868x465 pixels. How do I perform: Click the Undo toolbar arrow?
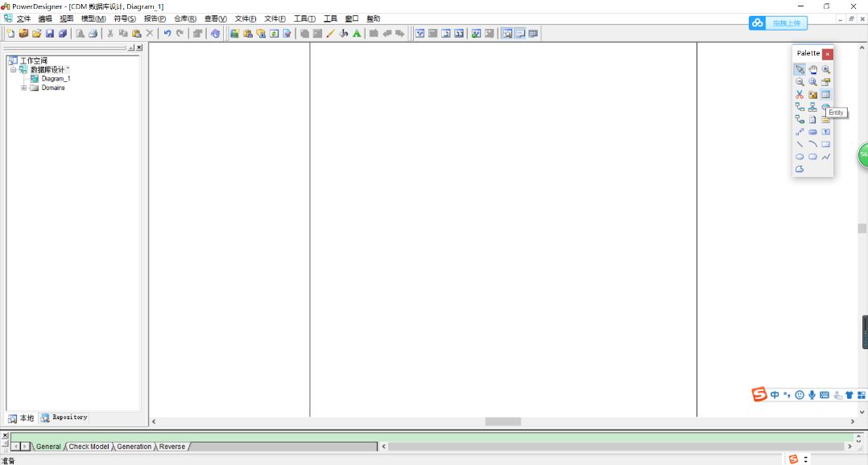[167, 34]
